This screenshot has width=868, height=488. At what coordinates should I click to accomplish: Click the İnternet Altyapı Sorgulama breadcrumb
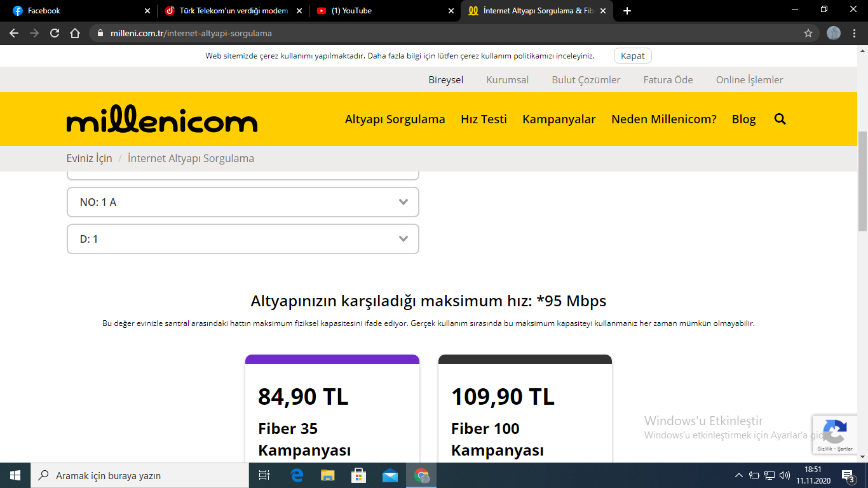[x=191, y=158]
